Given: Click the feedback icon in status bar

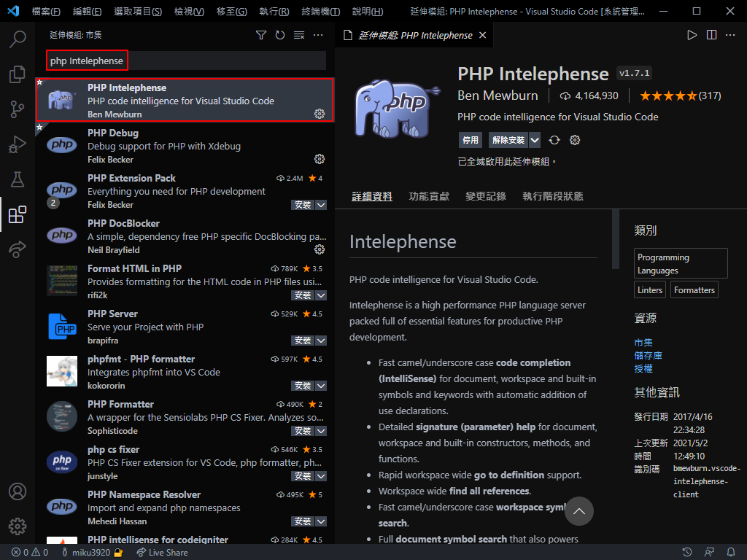Looking at the screenshot, I should point(709,553).
